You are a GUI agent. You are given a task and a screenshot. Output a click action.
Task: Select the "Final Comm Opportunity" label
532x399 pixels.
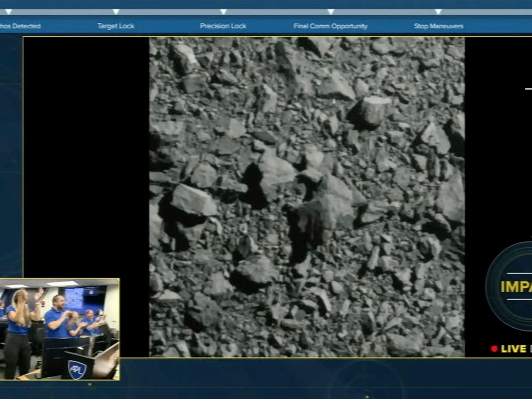(x=331, y=26)
